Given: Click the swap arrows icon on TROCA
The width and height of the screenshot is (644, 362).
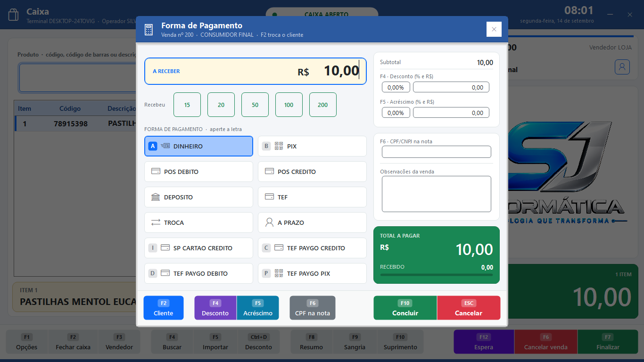Looking at the screenshot, I should [156, 222].
